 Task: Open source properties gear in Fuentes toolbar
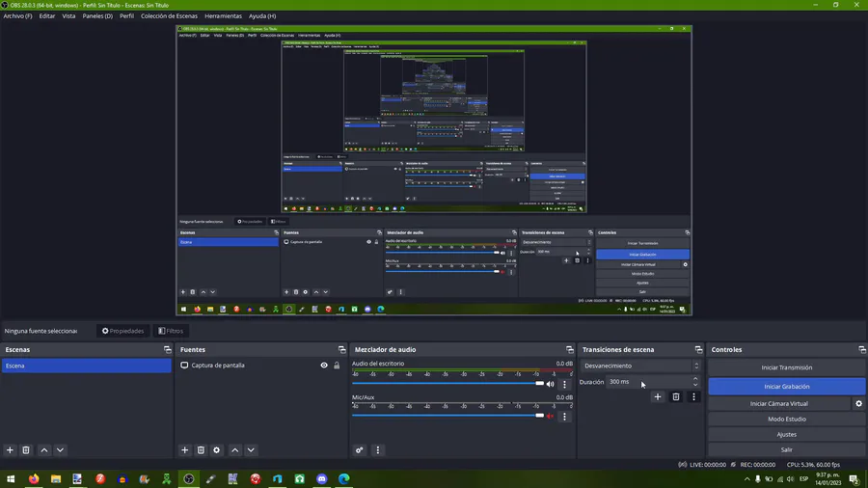click(216, 449)
